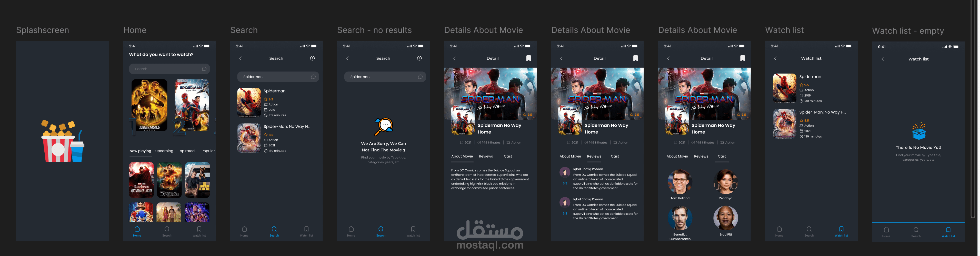
Task: Tap Zendaya's cast photo
Action: [x=725, y=182]
